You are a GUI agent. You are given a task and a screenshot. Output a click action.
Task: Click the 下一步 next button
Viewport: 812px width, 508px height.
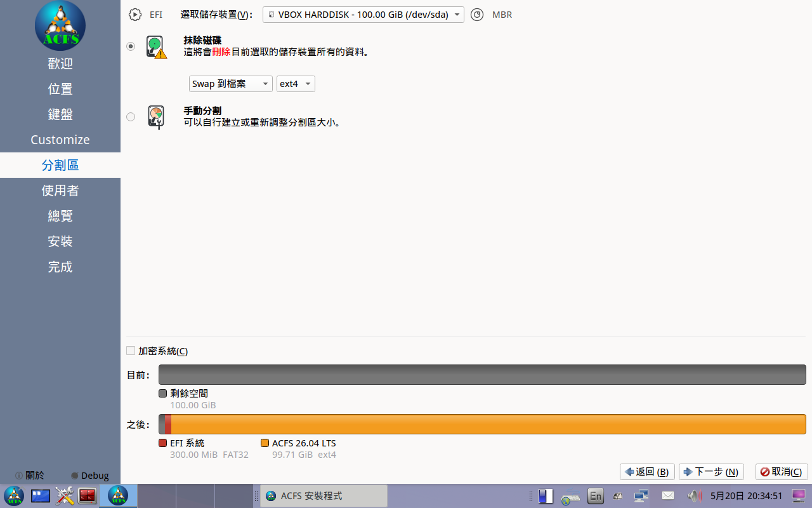(x=711, y=472)
